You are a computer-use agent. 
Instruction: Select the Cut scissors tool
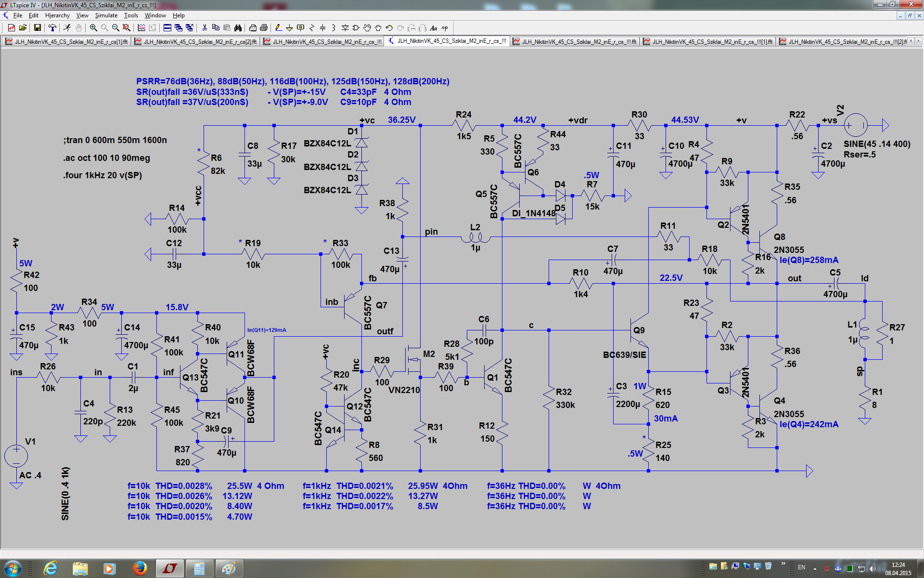pos(205,28)
